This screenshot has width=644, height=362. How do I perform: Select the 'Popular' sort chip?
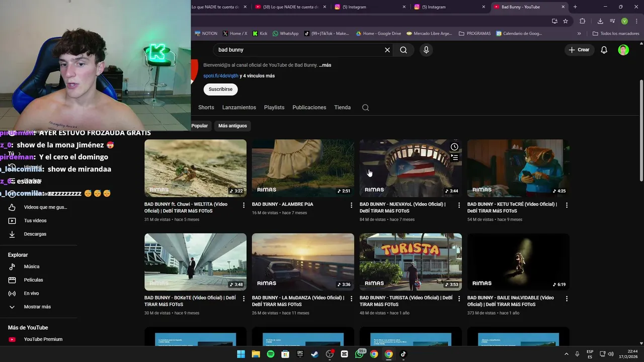201,126
